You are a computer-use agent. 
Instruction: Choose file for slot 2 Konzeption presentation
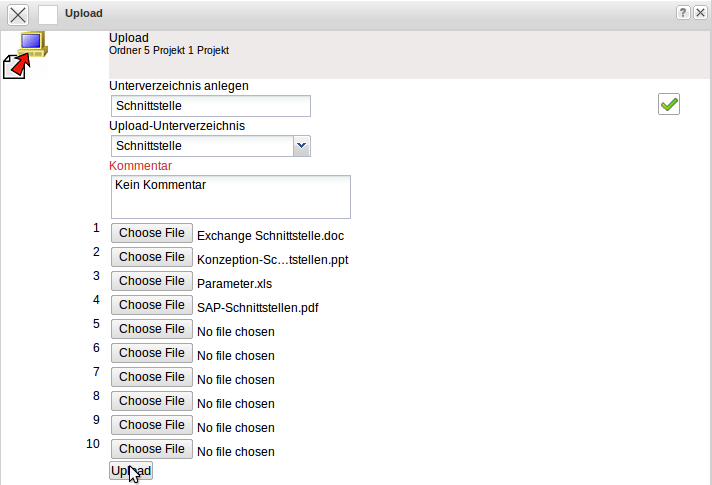(152, 257)
